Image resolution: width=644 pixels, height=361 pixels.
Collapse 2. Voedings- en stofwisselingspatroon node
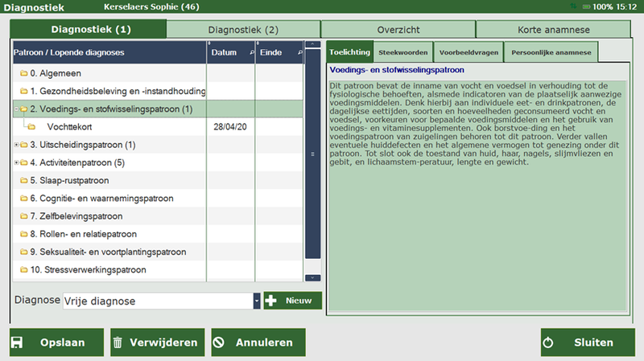tap(16, 109)
